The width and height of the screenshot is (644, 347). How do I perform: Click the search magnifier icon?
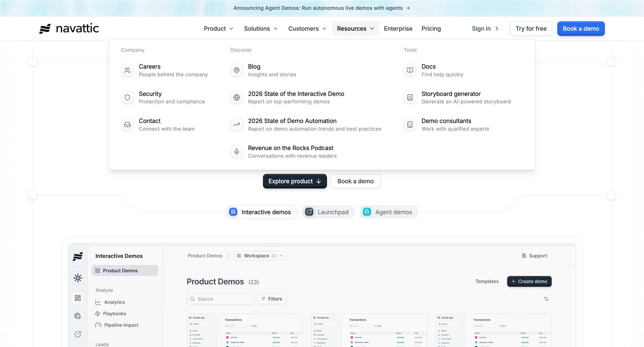(193, 299)
